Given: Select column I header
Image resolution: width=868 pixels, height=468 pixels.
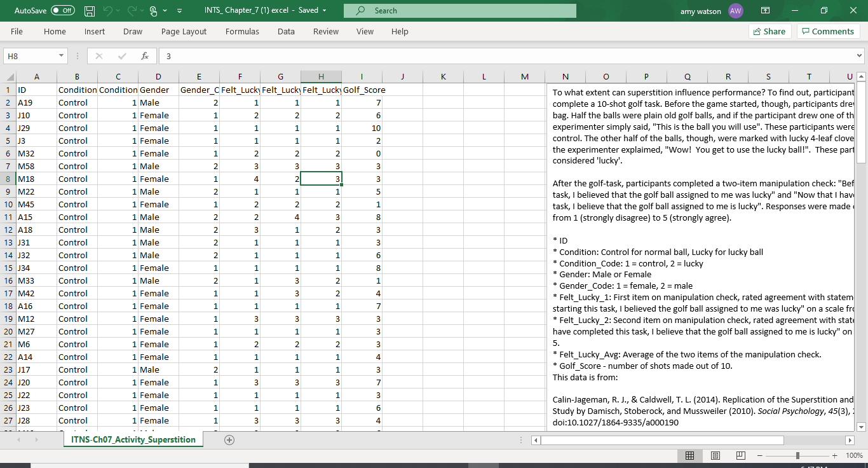Looking at the screenshot, I should pos(362,77).
